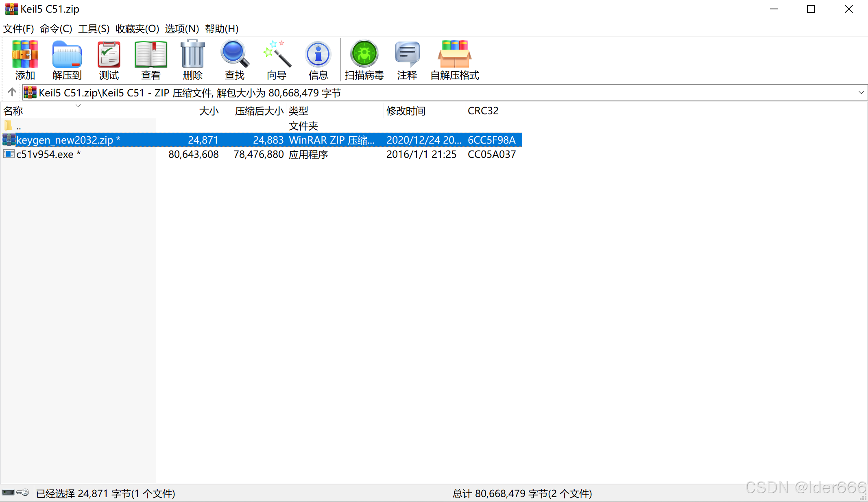Sort by CRC32 column header
This screenshot has width=868, height=502.
tap(483, 111)
